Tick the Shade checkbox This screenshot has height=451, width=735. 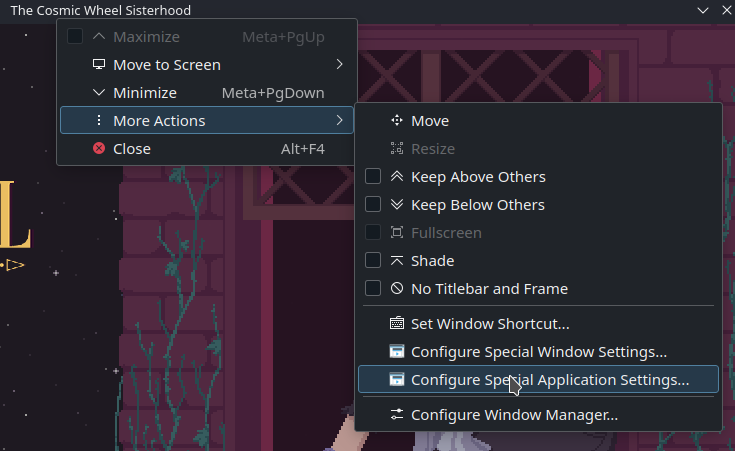click(373, 260)
